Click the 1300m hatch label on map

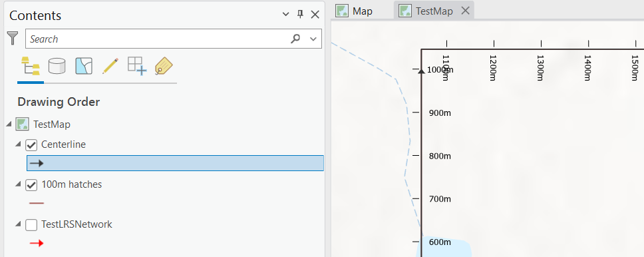pos(540,68)
